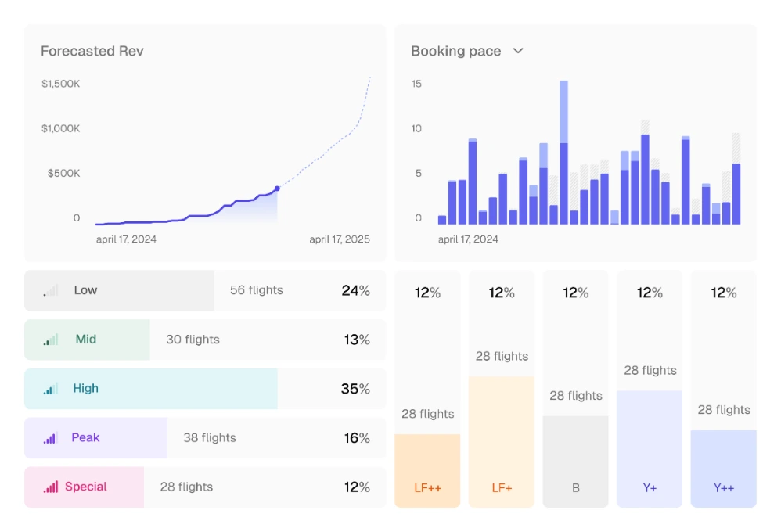Click the High demand signal-bars icon

click(x=51, y=389)
